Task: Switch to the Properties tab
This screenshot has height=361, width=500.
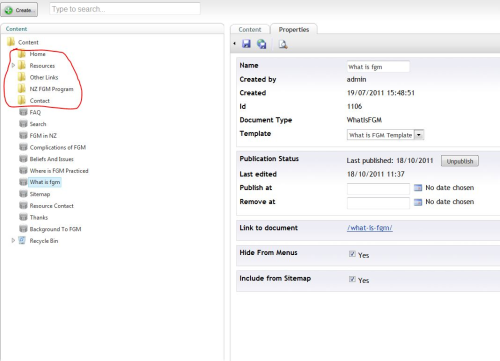Action: (x=294, y=29)
